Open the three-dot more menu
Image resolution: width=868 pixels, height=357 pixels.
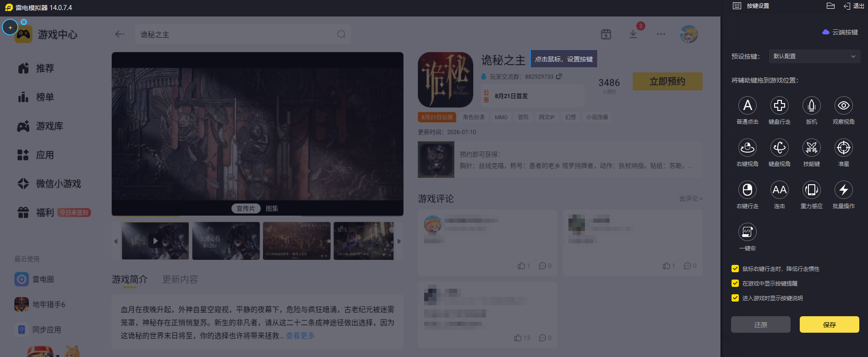[x=661, y=34]
